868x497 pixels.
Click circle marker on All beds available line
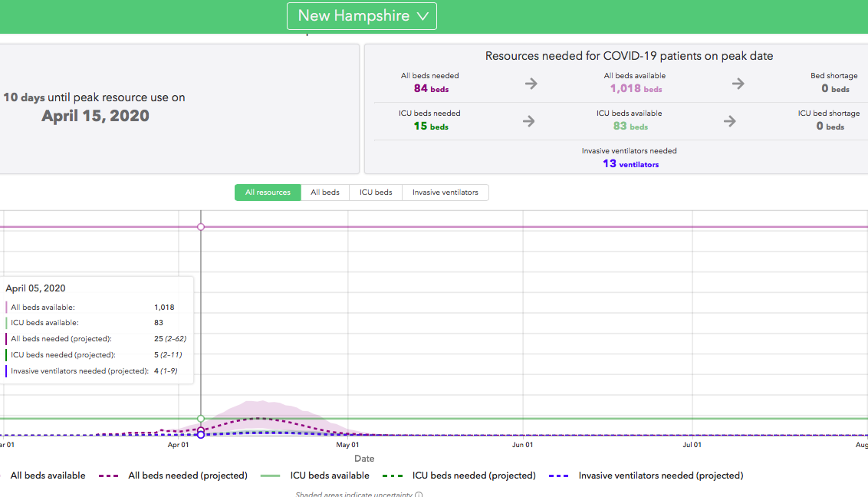201,227
